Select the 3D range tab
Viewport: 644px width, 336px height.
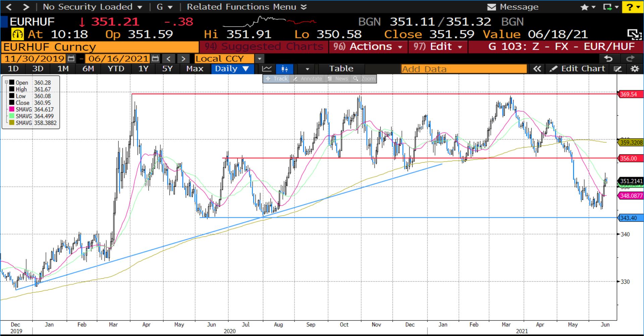coord(38,69)
